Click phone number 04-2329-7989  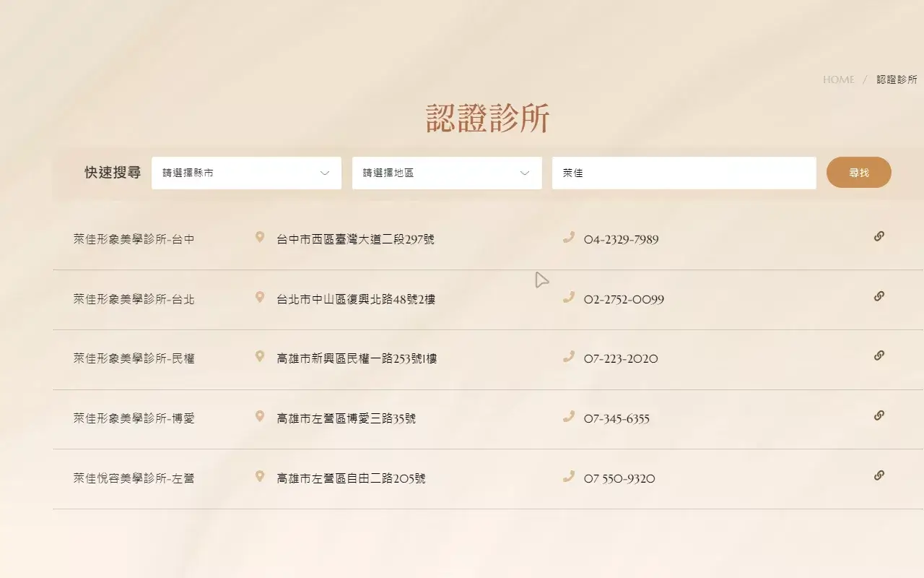click(622, 240)
